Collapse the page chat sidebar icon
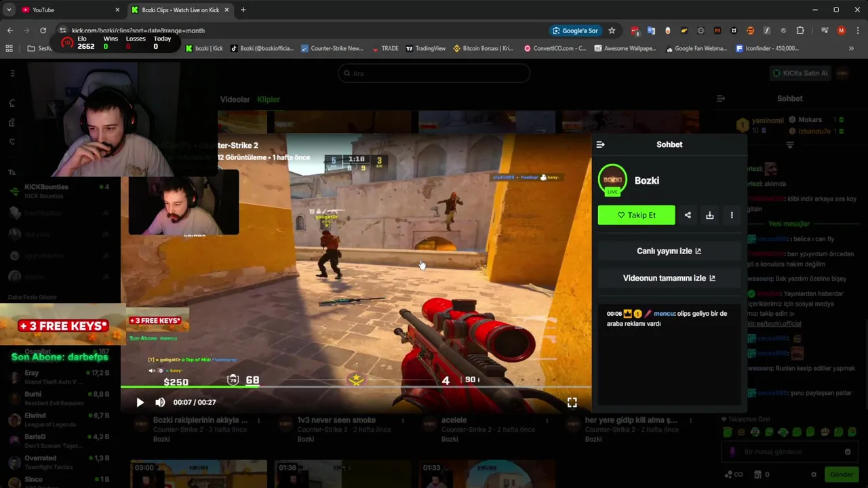Viewport: 868px width, 488px height. coord(721,98)
